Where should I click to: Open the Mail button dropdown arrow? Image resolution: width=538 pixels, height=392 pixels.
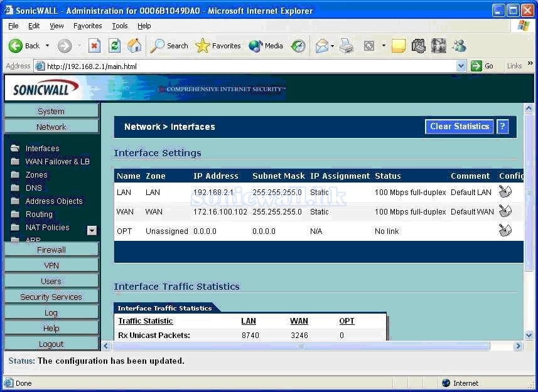(x=332, y=46)
